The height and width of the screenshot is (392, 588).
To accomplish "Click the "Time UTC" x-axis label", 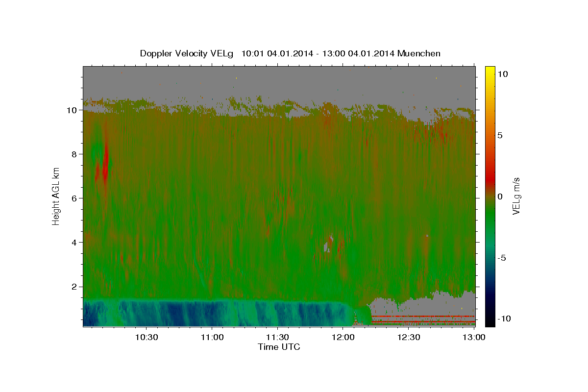I will point(279,347).
